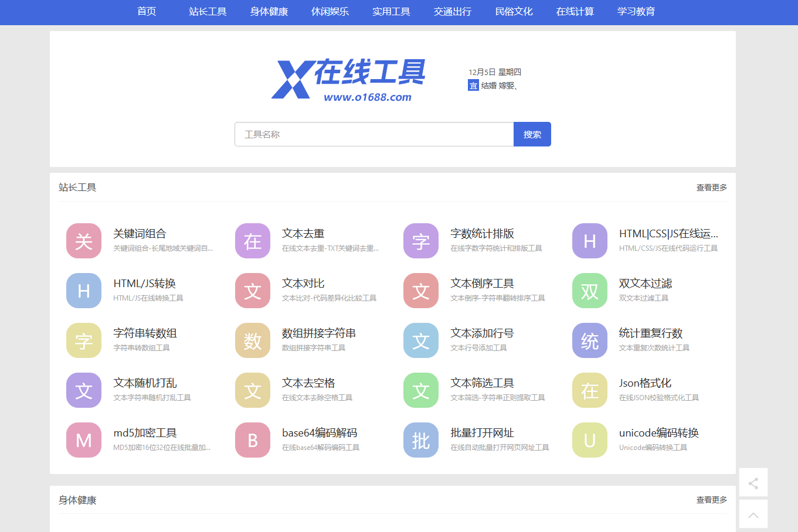Viewport: 798px width, 532px height.
Task: Click 查看更多 in the 站长工具 section
Action: pyautogui.click(x=711, y=187)
